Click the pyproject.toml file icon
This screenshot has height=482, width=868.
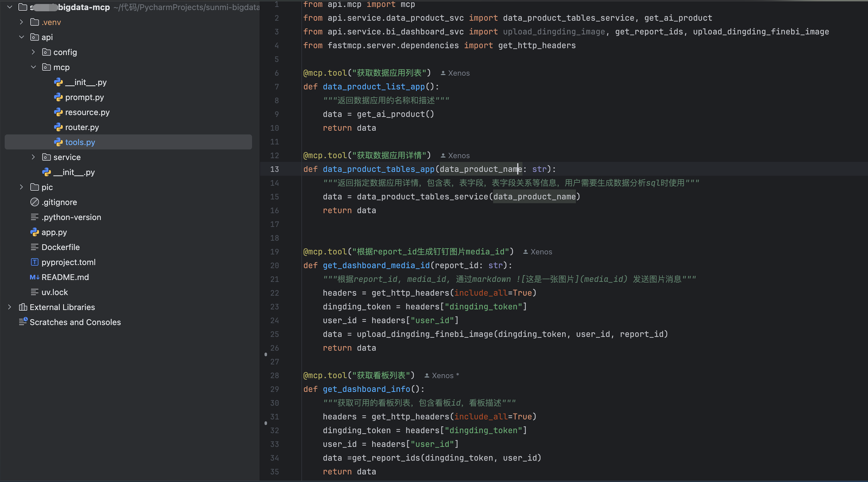[34, 262]
